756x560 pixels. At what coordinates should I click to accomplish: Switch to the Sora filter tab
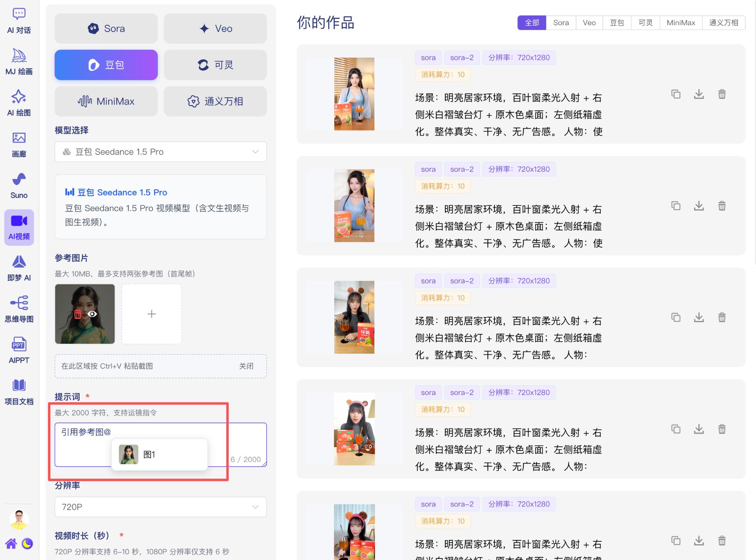[x=561, y=22]
